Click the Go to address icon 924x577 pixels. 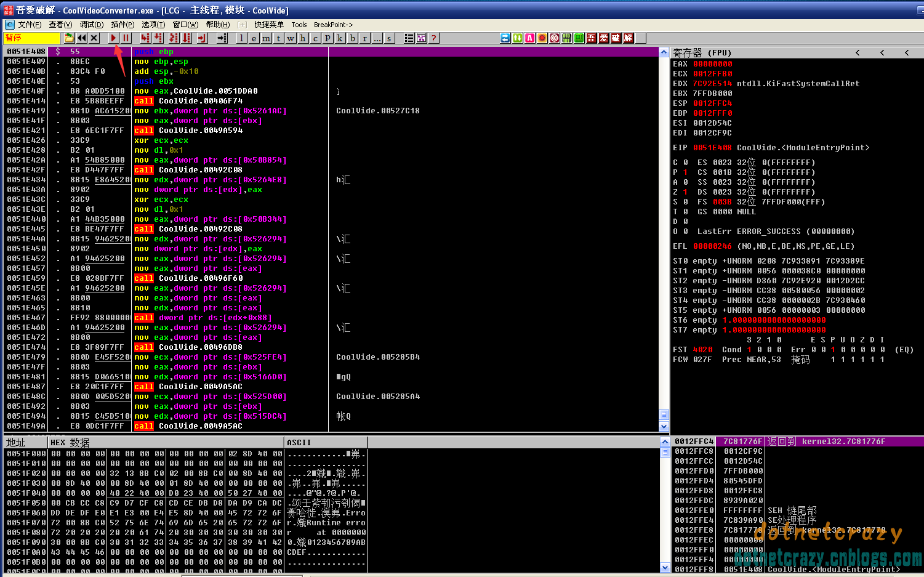point(222,38)
